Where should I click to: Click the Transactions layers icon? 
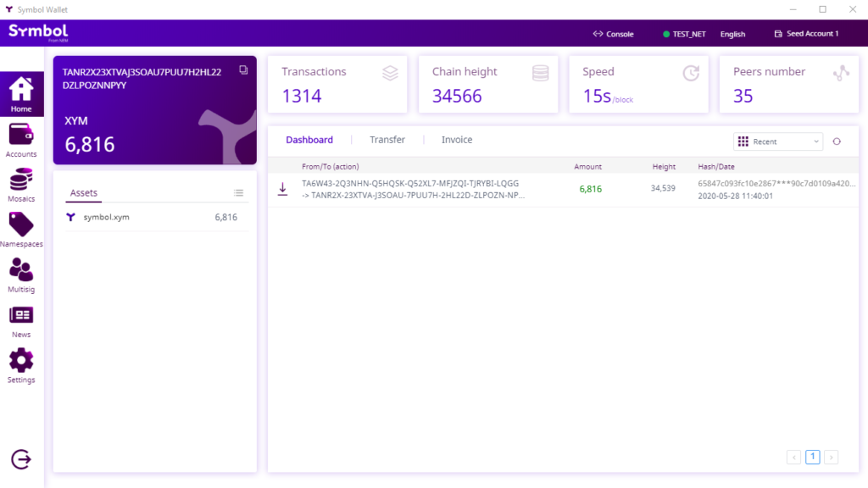pyautogui.click(x=390, y=73)
